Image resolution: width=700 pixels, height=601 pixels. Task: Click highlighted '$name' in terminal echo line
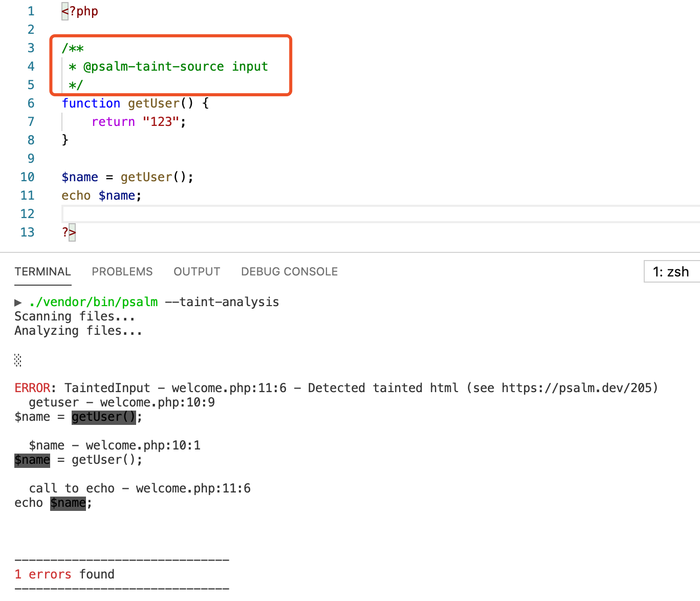pyautogui.click(x=68, y=503)
